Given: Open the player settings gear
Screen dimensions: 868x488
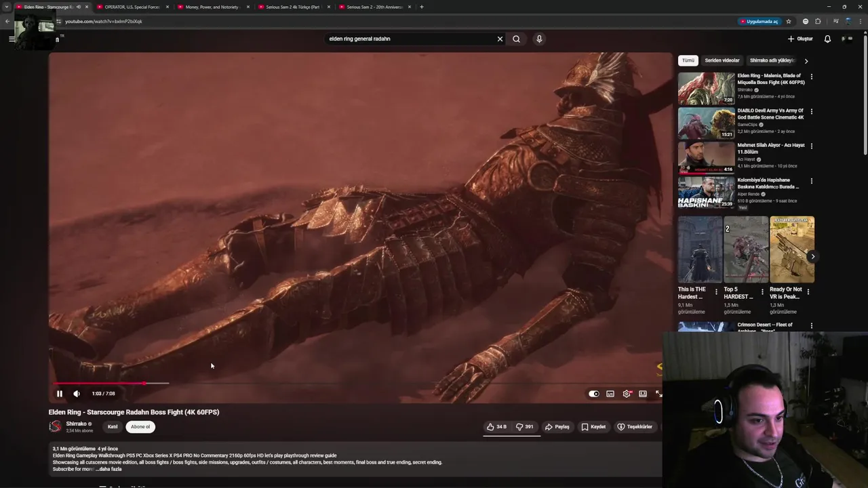Looking at the screenshot, I should click(x=627, y=394).
